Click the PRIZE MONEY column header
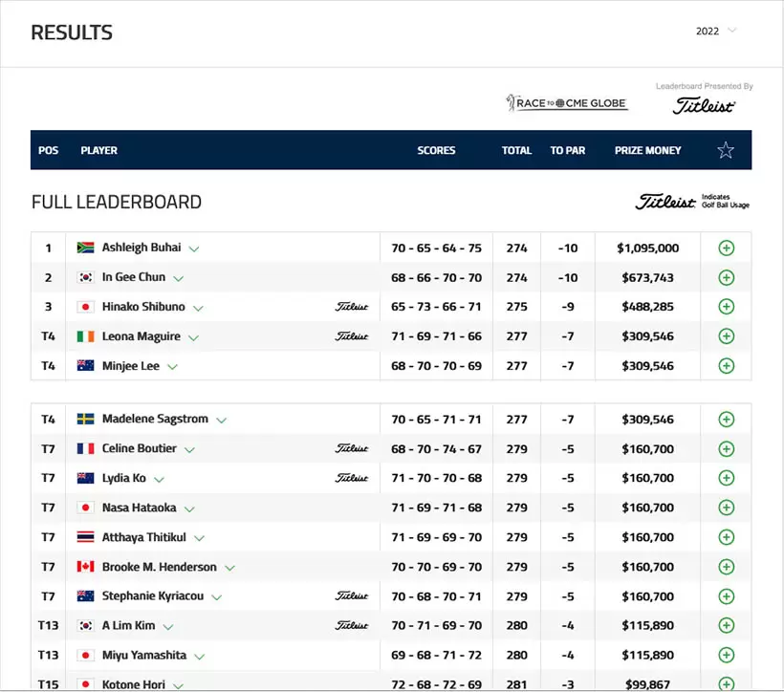This screenshot has width=784, height=692. point(647,150)
